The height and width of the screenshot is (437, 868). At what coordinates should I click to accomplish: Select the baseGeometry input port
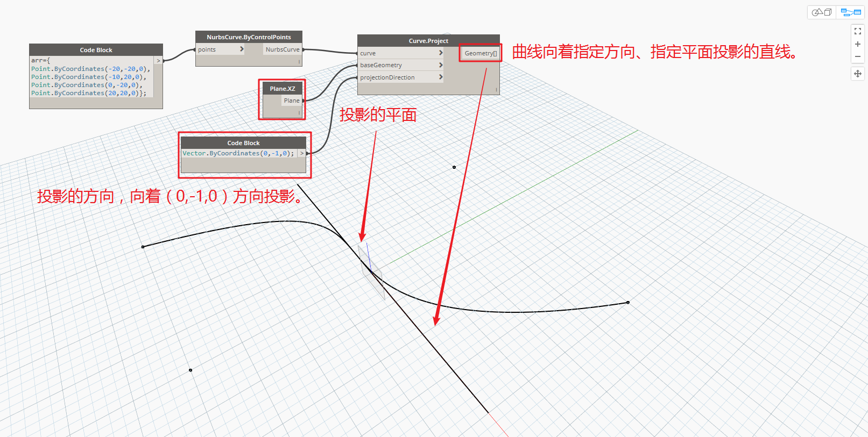[x=401, y=65]
